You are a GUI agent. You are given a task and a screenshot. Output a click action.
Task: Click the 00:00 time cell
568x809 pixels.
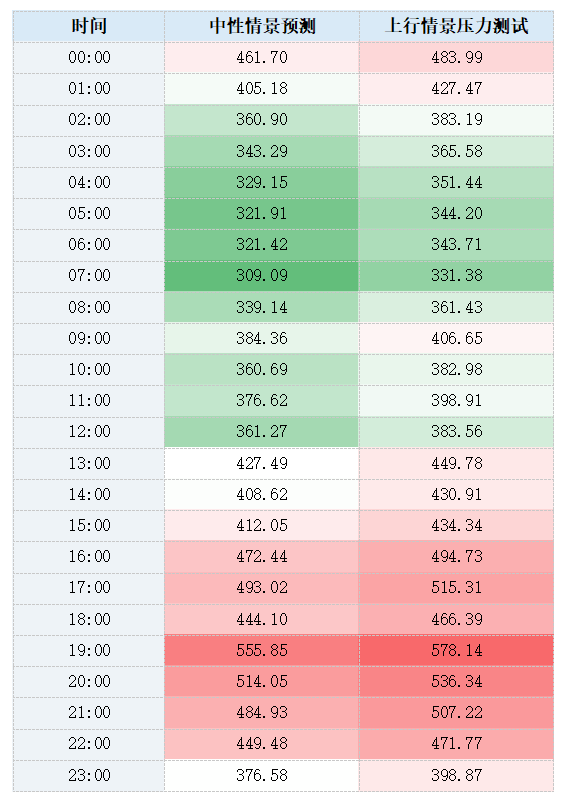pos(89,57)
